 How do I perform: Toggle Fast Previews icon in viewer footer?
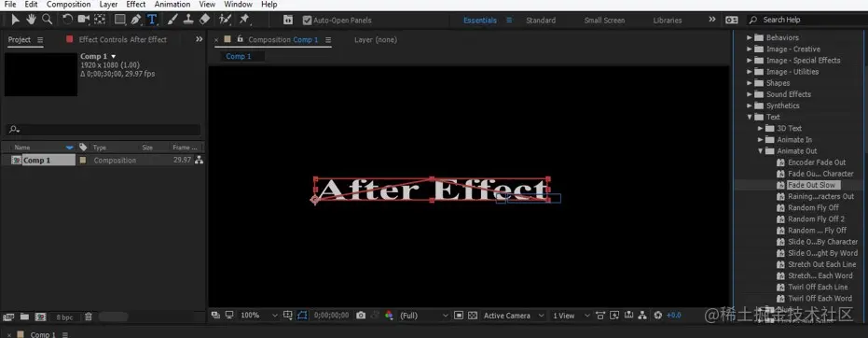[x=614, y=316]
